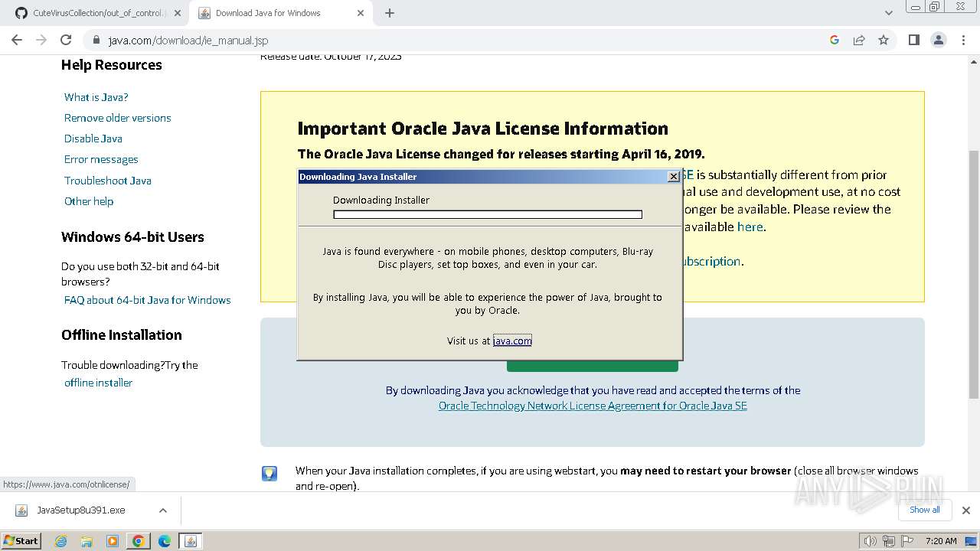Click Important Oracle Java License Information heading
This screenshot has height=551, width=980.
pyautogui.click(x=483, y=129)
